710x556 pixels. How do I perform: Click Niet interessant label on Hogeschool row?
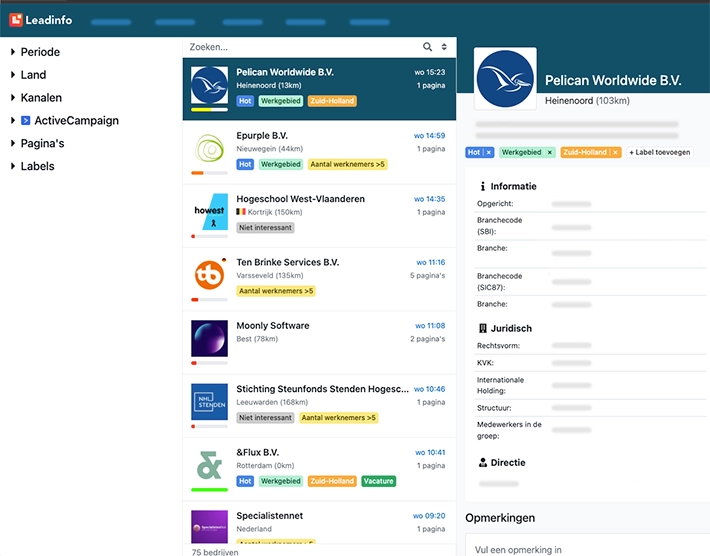(265, 228)
